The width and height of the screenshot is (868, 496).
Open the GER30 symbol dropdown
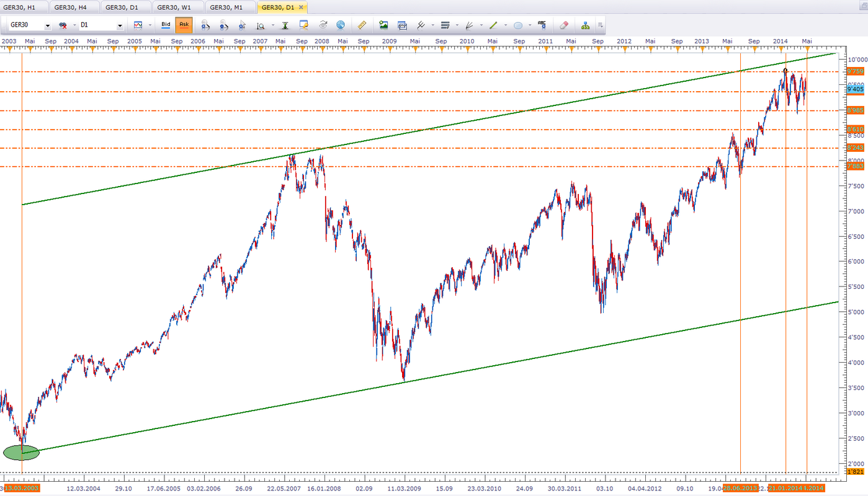click(x=48, y=26)
